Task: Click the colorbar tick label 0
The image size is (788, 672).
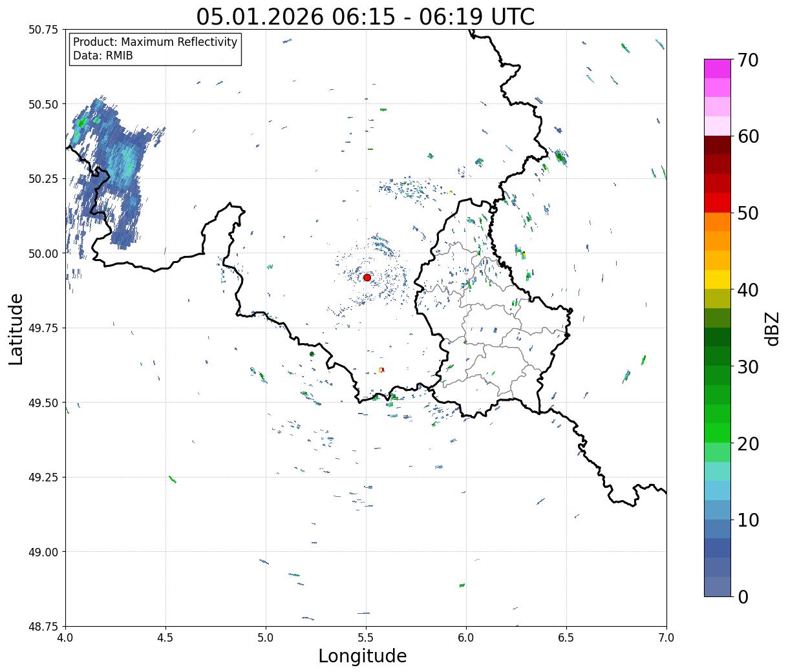Action: click(x=742, y=597)
